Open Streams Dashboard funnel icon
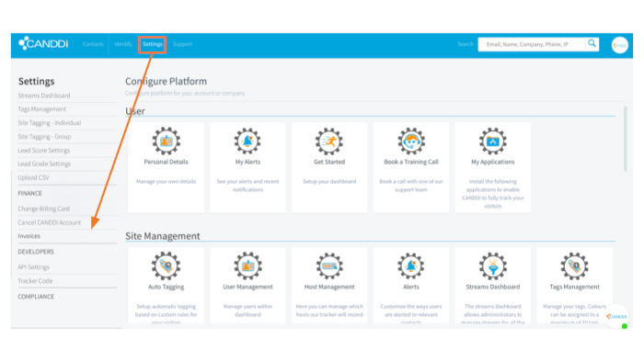 point(493,266)
